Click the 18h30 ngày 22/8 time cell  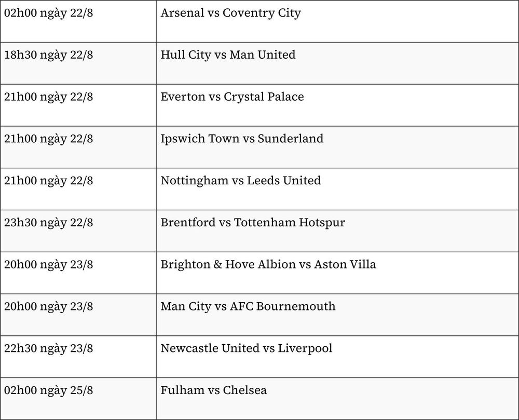(78, 63)
